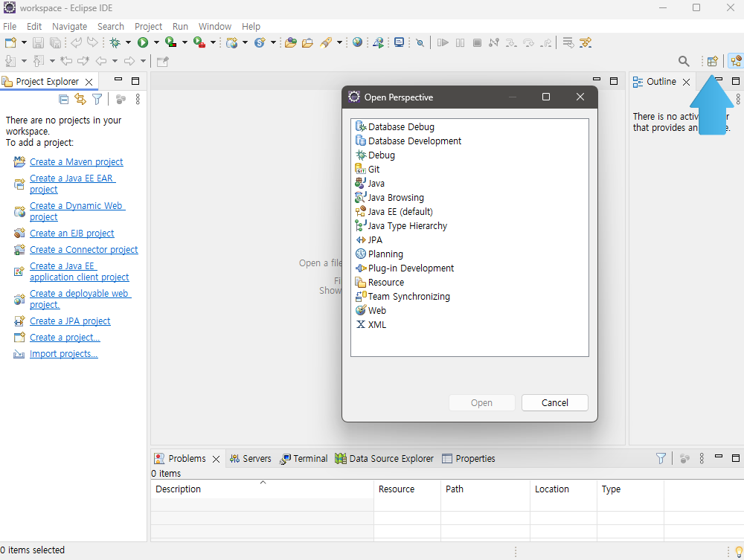Click Create a Connector project link
Image resolution: width=744 pixels, height=560 pixels.
click(84, 249)
